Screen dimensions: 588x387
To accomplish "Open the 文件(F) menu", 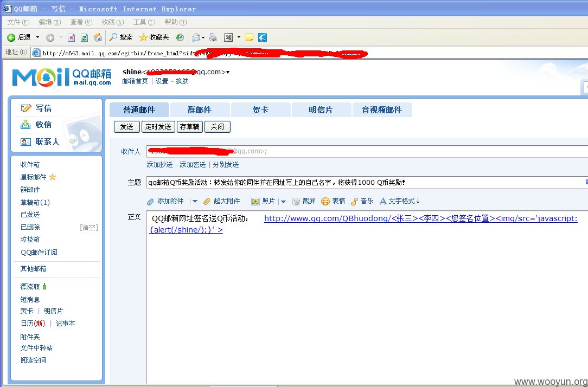I will [18, 22].
